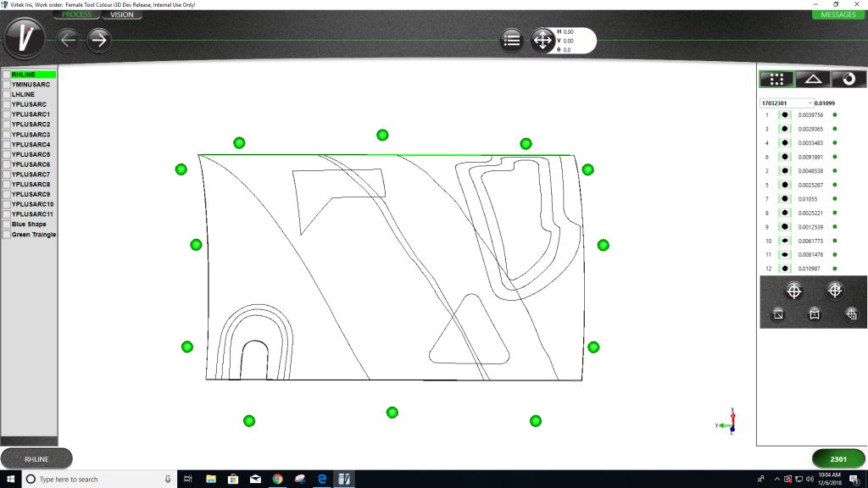
Task: Select target image for row 6
Action: pos(784,157)
